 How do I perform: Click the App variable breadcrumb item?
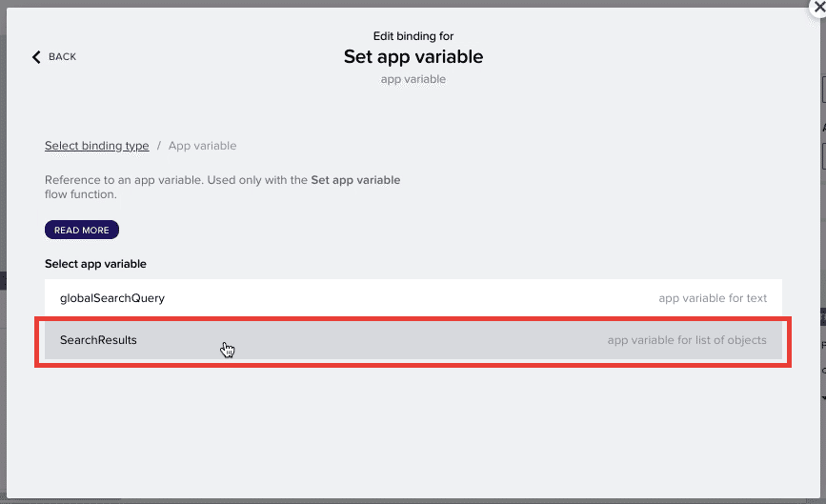(202, 146)
